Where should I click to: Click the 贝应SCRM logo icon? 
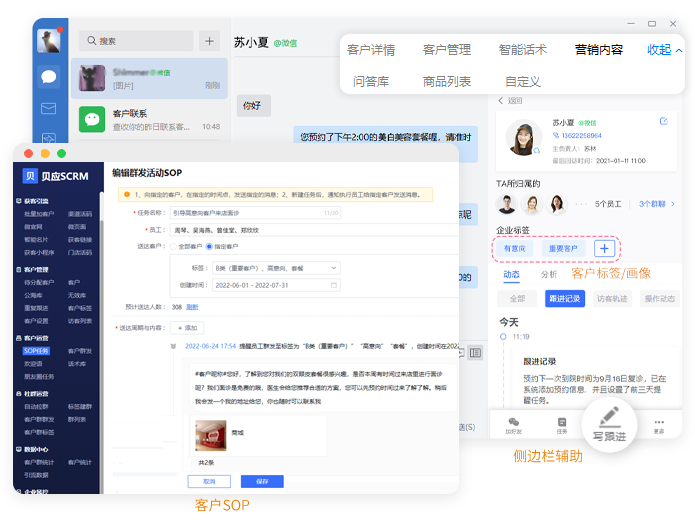pyautogui.click(x=30, y=176)
